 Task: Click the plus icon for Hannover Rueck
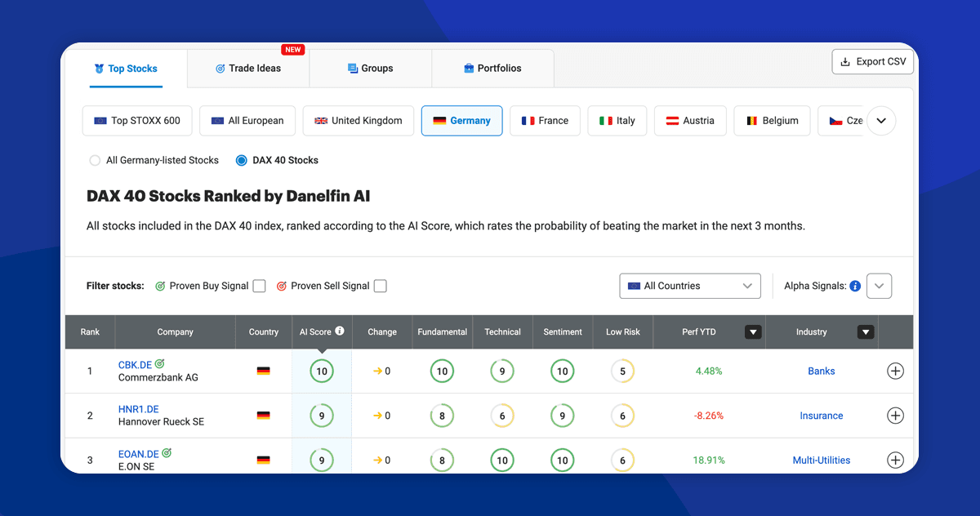pos(896,416)
